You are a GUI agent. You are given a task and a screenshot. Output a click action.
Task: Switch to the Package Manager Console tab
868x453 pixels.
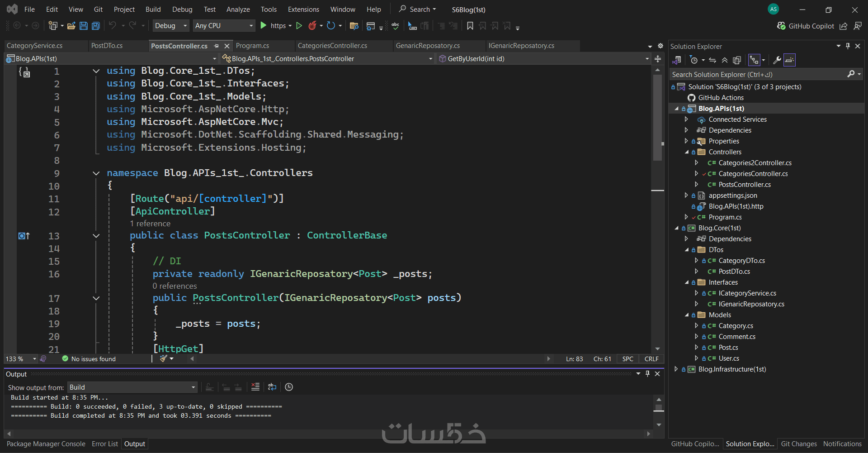46,444
